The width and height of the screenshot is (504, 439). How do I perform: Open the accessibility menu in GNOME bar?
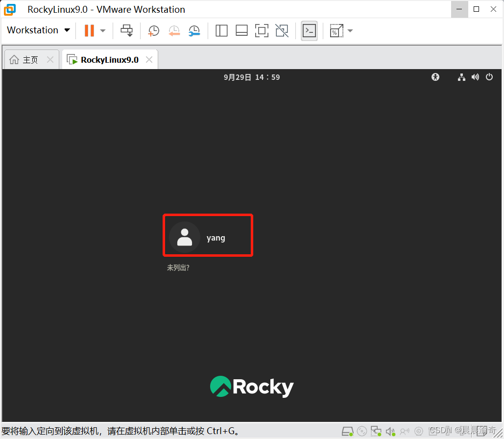pyautogui.click(x=435, y=77)
